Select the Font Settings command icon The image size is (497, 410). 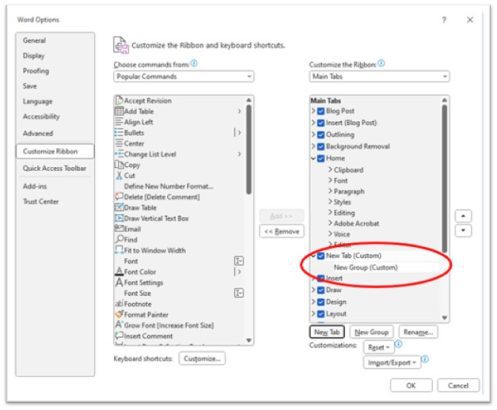pos(119,282)
